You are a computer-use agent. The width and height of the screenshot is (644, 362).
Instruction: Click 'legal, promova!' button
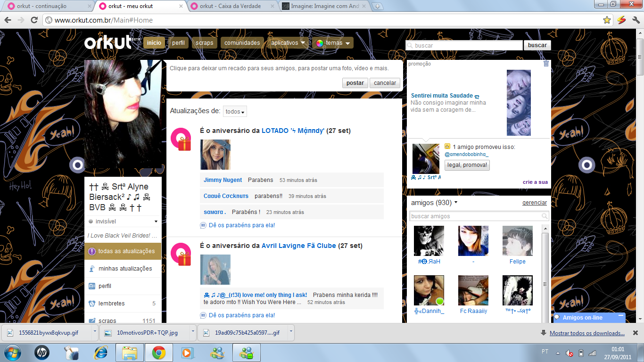467,165
